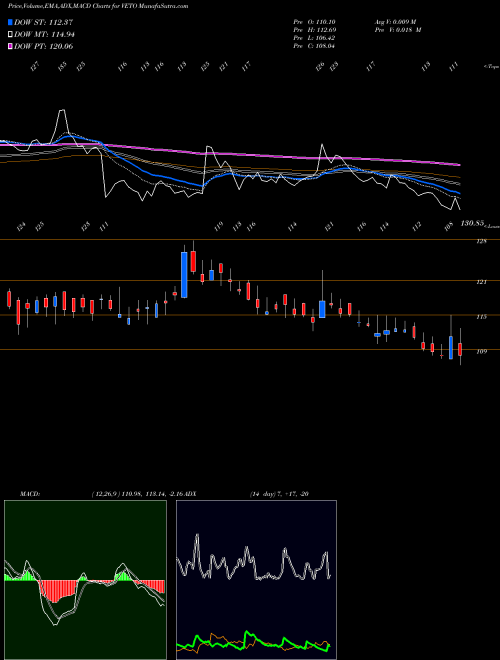500x660 pixels.
Task: Select the 'DOW PT: 120.06' legend label
Action: 44,46
